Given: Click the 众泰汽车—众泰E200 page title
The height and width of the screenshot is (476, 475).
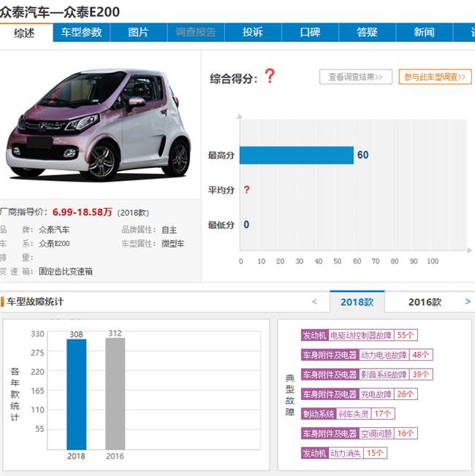Looking at the screenshot, I should (60, 12).
